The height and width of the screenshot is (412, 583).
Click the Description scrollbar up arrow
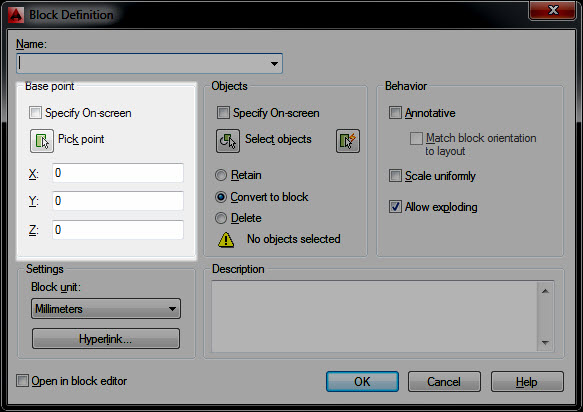pyautogui.click(x=545, y=291)
